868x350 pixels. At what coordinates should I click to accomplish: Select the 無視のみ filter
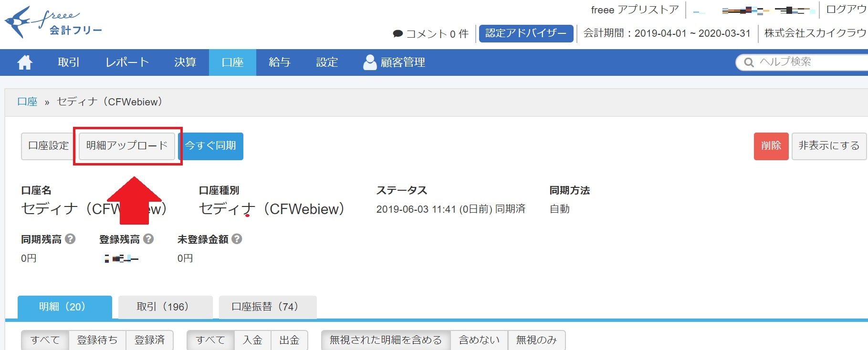point(536,340)
